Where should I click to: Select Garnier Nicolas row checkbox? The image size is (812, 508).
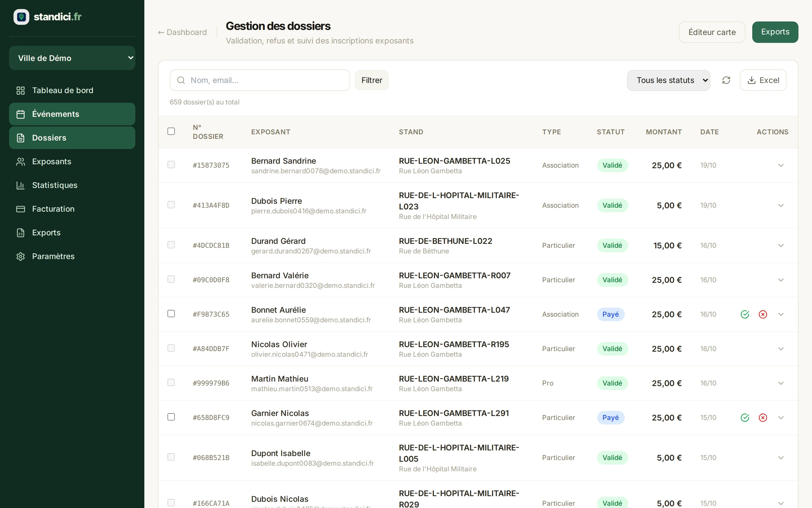click(171, 417)
